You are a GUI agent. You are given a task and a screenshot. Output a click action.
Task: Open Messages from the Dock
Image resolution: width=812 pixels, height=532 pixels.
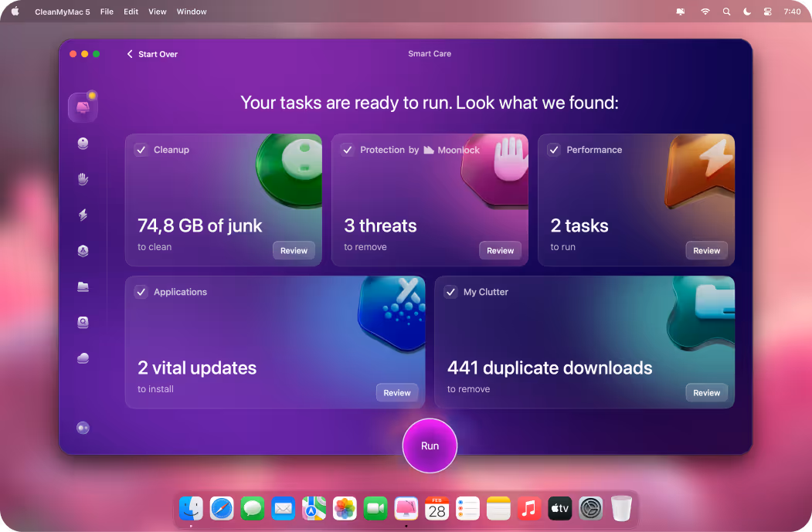[253, 508]
